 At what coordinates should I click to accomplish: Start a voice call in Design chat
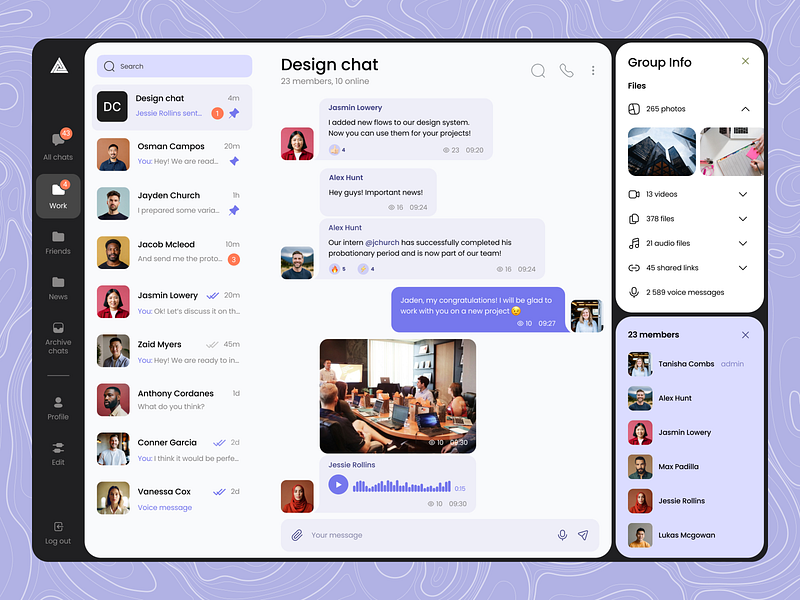click(566, 71)
